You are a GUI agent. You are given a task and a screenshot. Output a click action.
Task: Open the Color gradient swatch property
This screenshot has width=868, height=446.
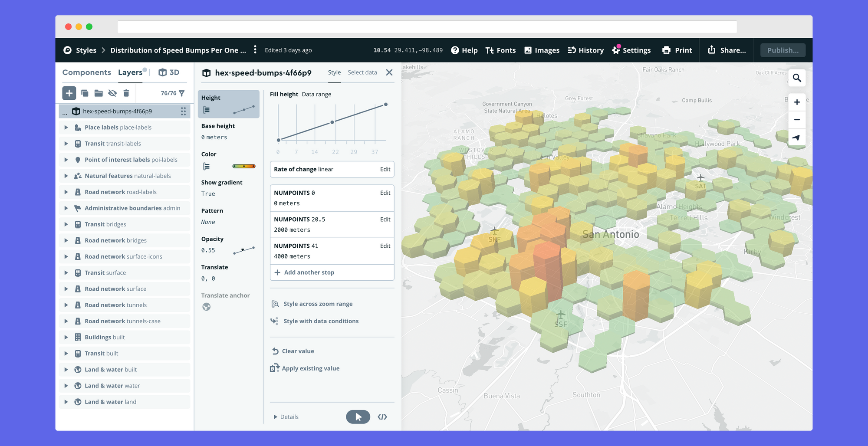click(x=244, y=166)
